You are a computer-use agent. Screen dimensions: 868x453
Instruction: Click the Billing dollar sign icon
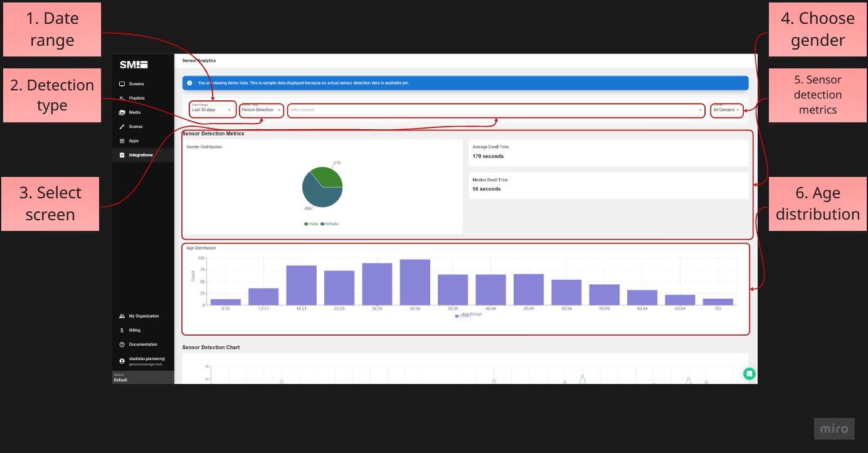coord(122,330)
